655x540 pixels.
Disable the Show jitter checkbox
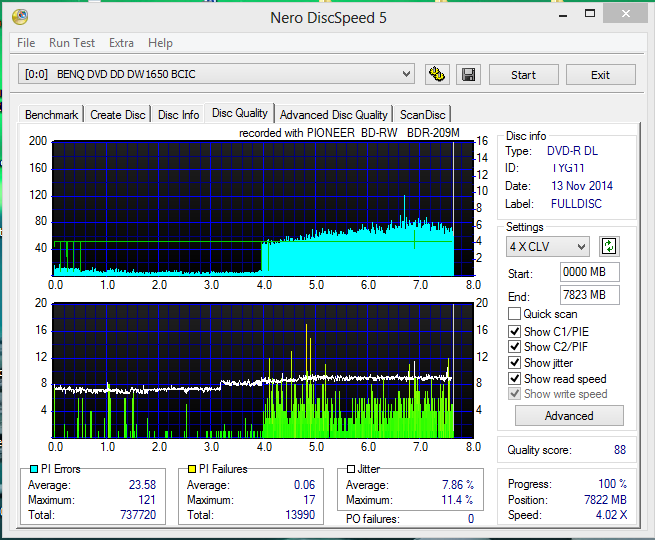(514, 363)
